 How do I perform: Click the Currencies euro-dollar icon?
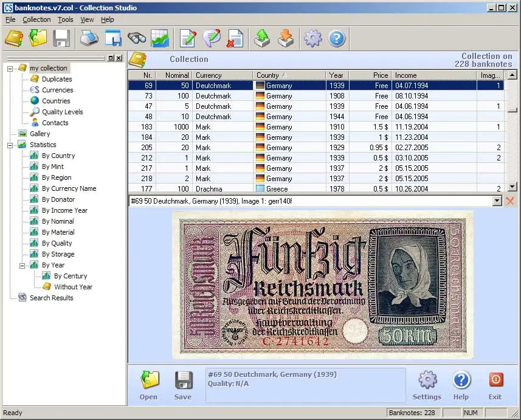(35, 90)
